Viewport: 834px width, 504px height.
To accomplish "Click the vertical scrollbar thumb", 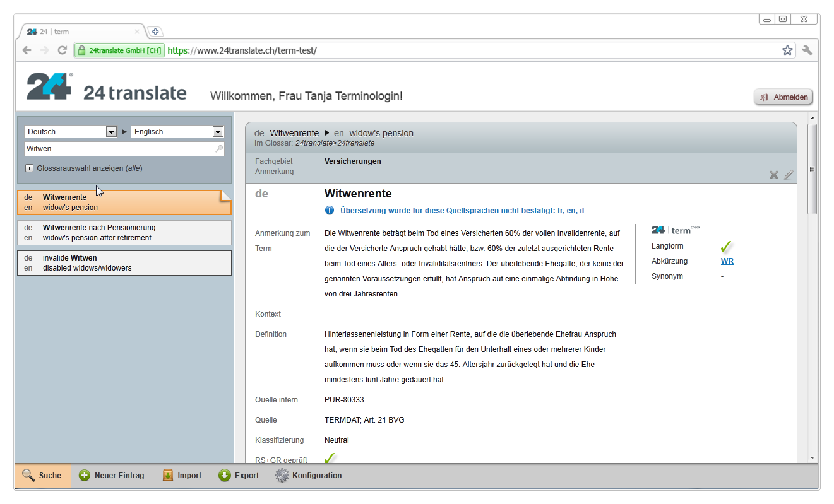I will [x=813, y=169].
